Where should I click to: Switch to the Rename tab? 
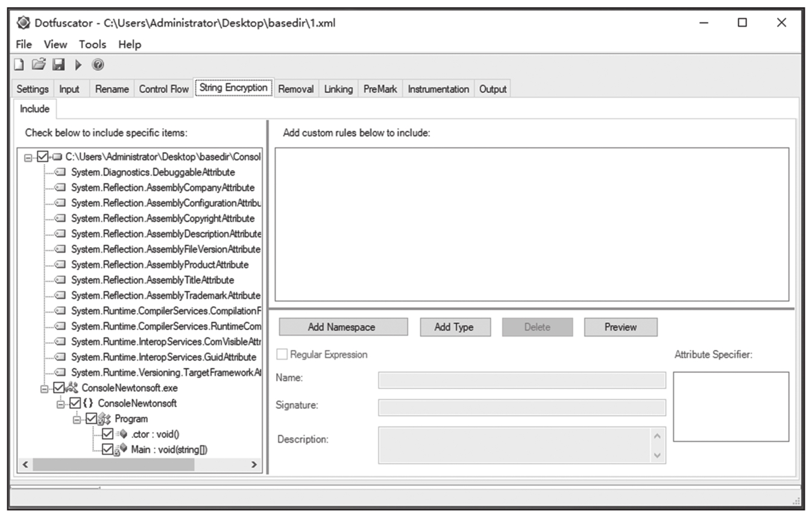(x=112, y=89)
